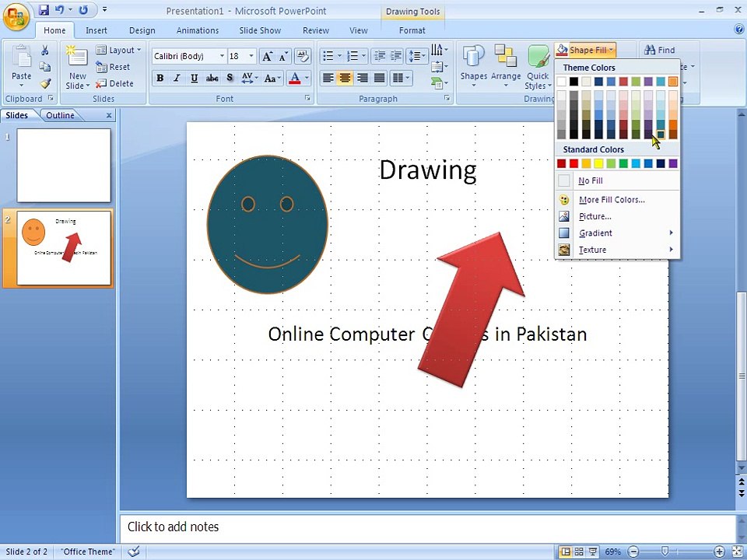The height and width of the screenshot is (560, 747).
Task: Center the text alignment
Action: pyautogui.click(x=345, y=78)
